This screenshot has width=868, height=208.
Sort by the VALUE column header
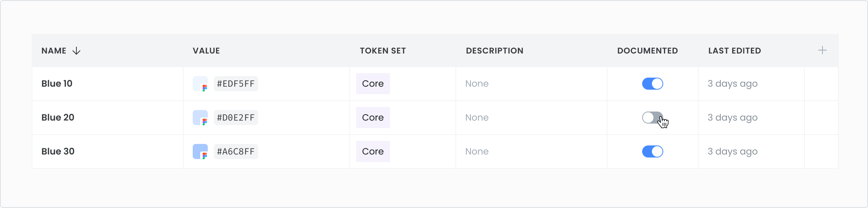point(206,51)
